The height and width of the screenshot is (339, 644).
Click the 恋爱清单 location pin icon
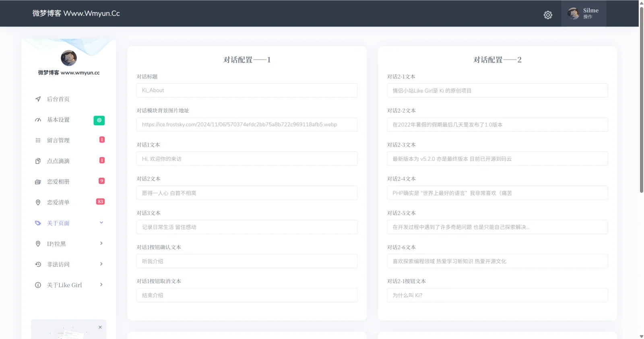point(38,203)
